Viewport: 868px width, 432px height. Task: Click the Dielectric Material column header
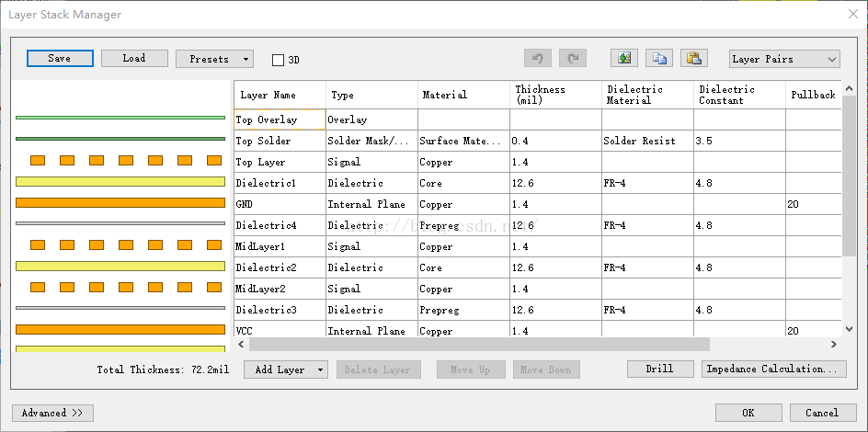click(647, 95)
